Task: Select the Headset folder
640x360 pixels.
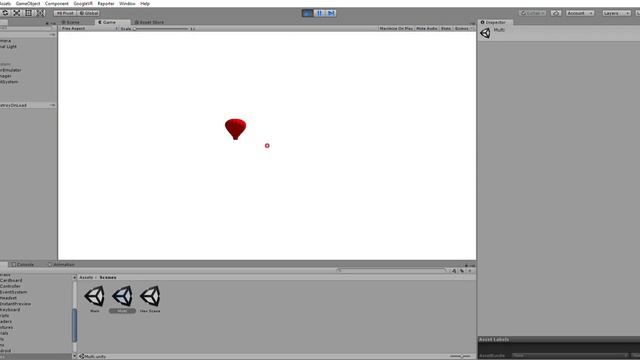Action: (x=8, y=298)
